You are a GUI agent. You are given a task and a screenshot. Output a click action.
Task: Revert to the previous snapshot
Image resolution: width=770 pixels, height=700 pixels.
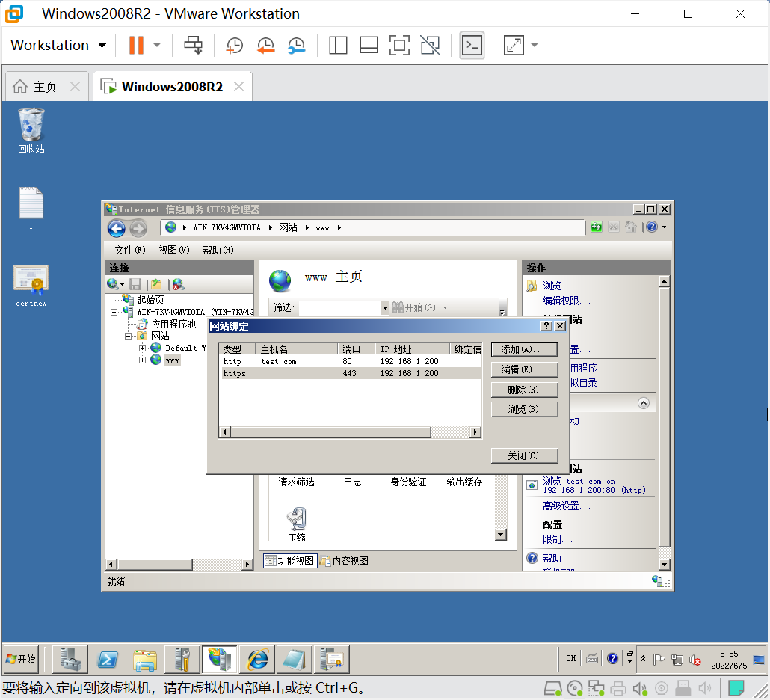265,45
